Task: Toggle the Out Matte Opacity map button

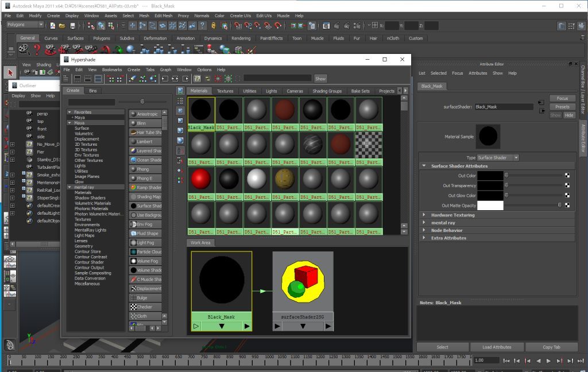Action: tap(567, 205)
